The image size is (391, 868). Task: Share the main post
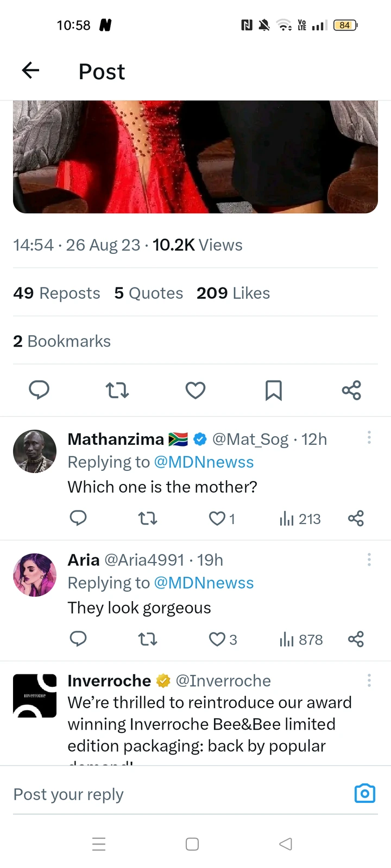pos(351,390)
